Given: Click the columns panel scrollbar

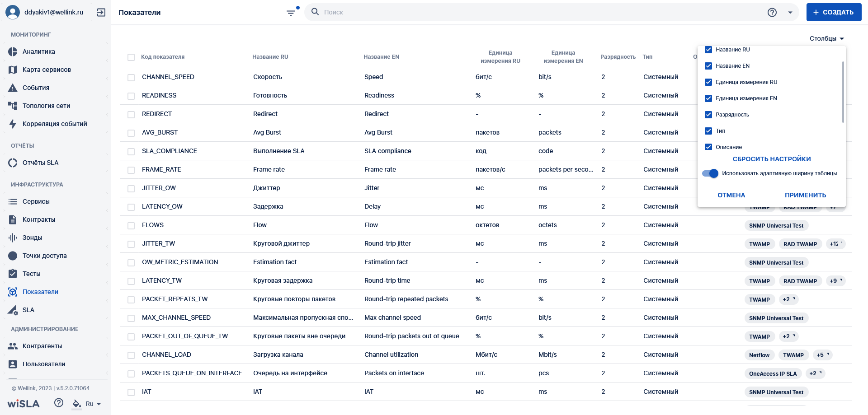Looking at the screenshot, I should (843, 92).
